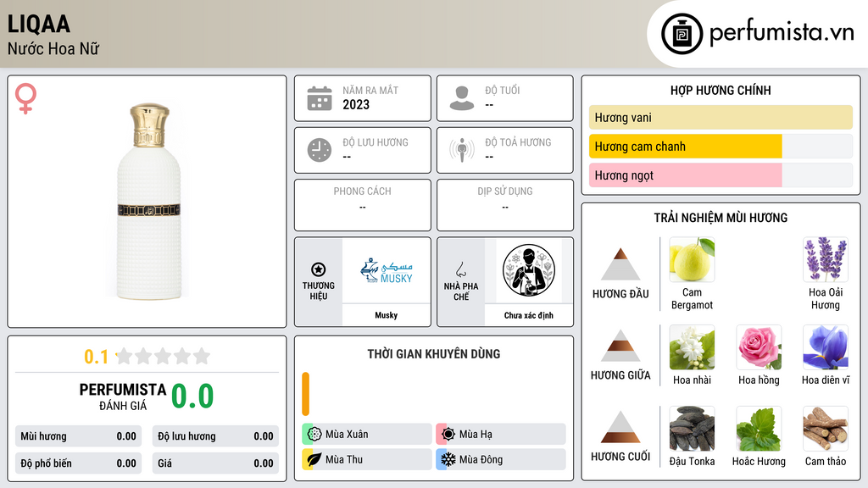Click the orange recommended time bar
This screenshot has width=868, height=488.
click(x=305, y=394)
